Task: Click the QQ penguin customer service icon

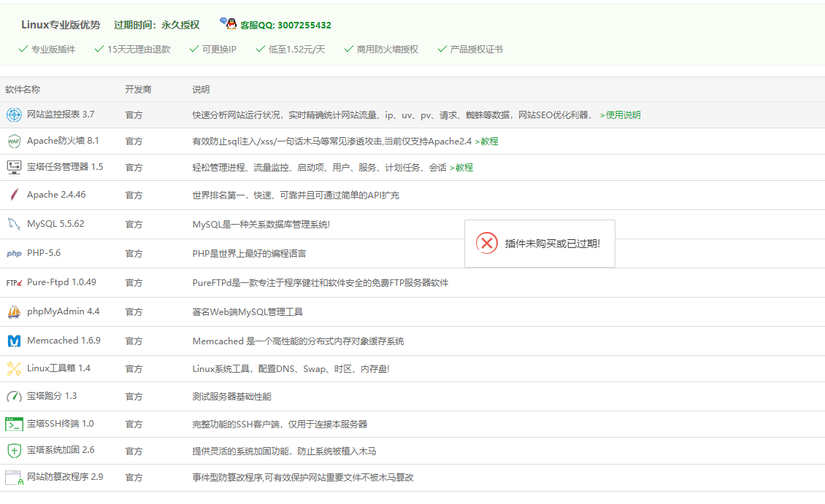Action: pyautogui.click(x=228, y=23)
